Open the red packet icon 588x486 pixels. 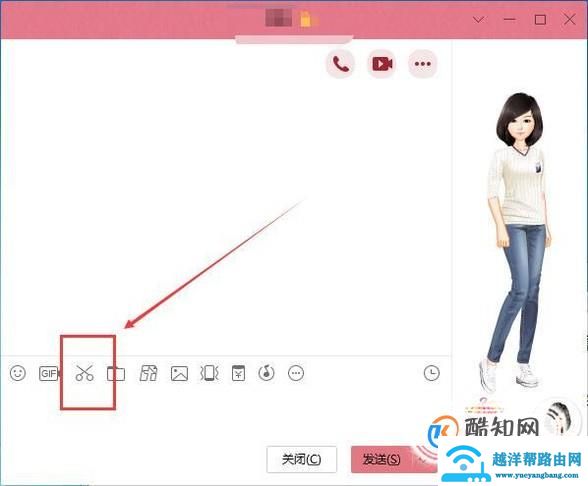(238, 373)
